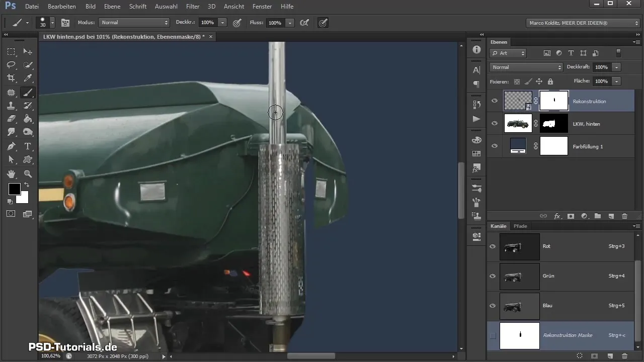Select the Rekonstruktion layer mask thumbnail
The height and width of the screenshot is (362, 644).
[x=554, y=101]
